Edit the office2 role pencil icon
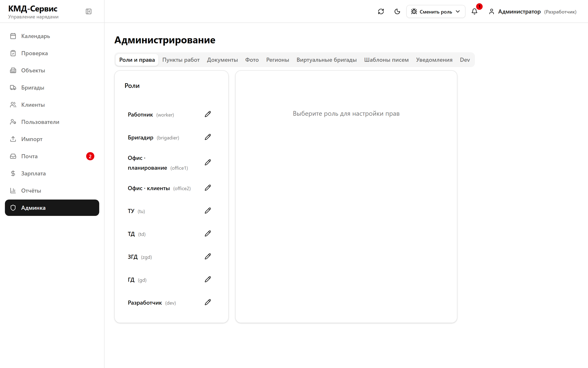 coord(208,188)
